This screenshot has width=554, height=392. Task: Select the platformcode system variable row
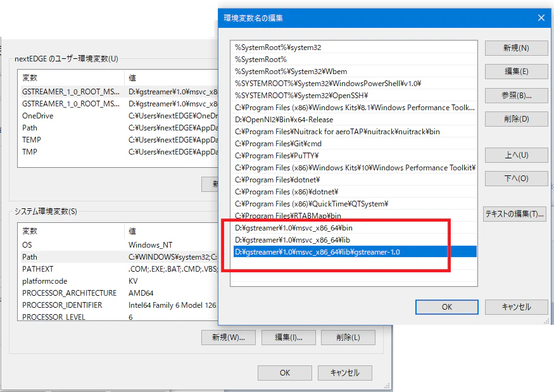coord(120,281)
